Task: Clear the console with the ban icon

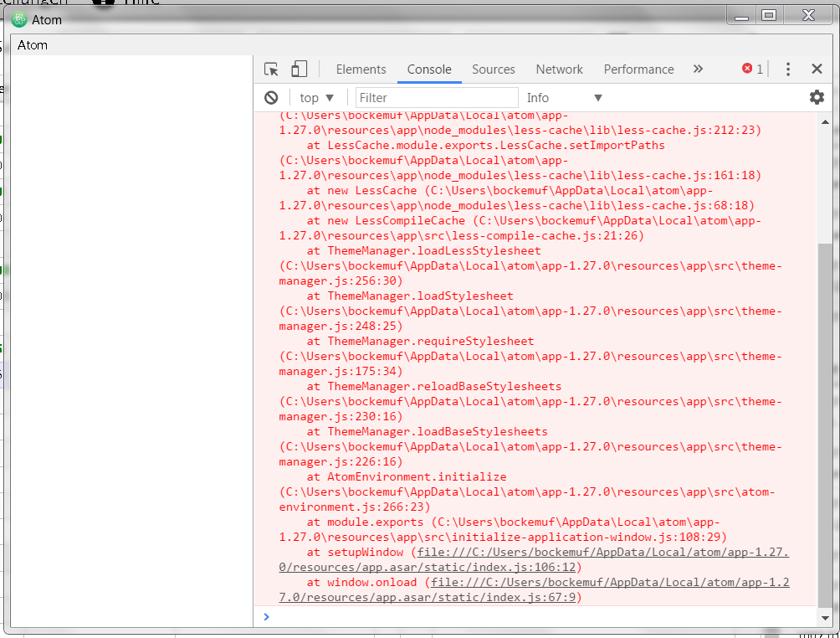Action: [x=271, y=98]
